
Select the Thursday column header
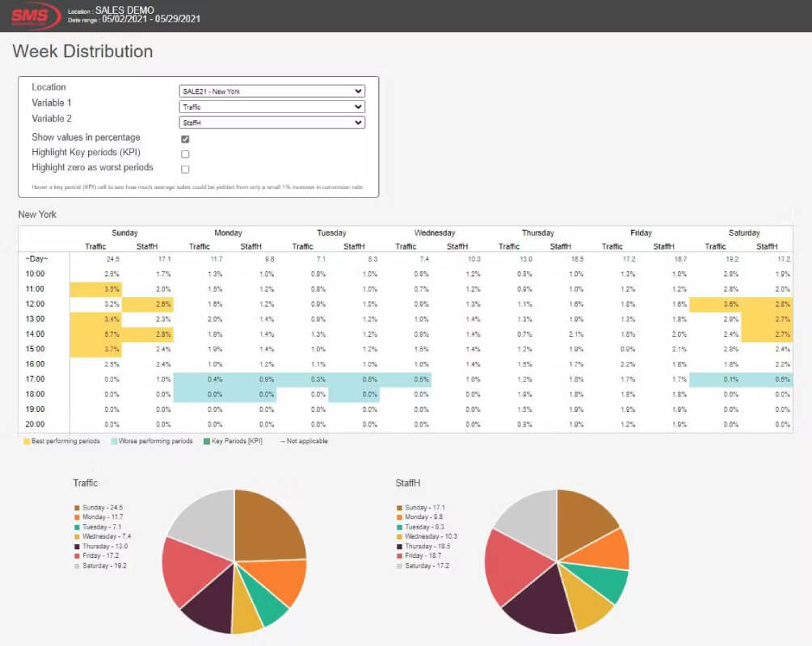point(537,233)
